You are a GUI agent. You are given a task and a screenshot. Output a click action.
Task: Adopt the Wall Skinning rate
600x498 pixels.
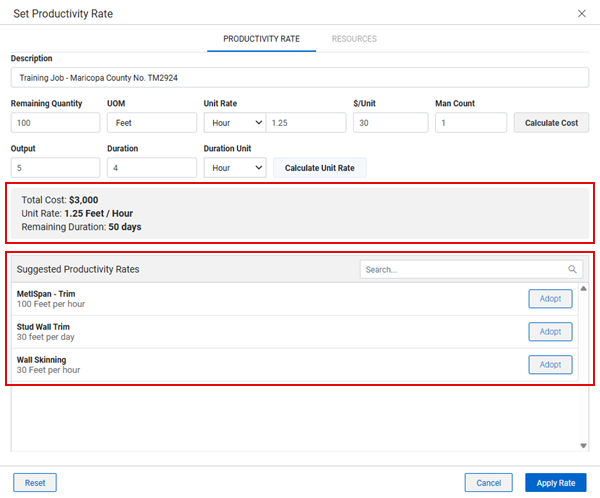(550, 364)
